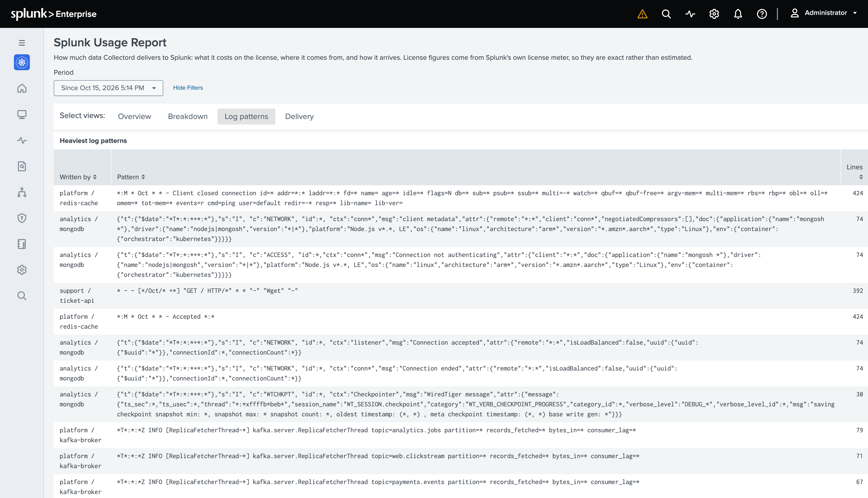This screenshot has height=498, width=868.
Task: Click the mongodb 'Connection ended' pattern
Action: pyautogui.click(x=397, y=373)
